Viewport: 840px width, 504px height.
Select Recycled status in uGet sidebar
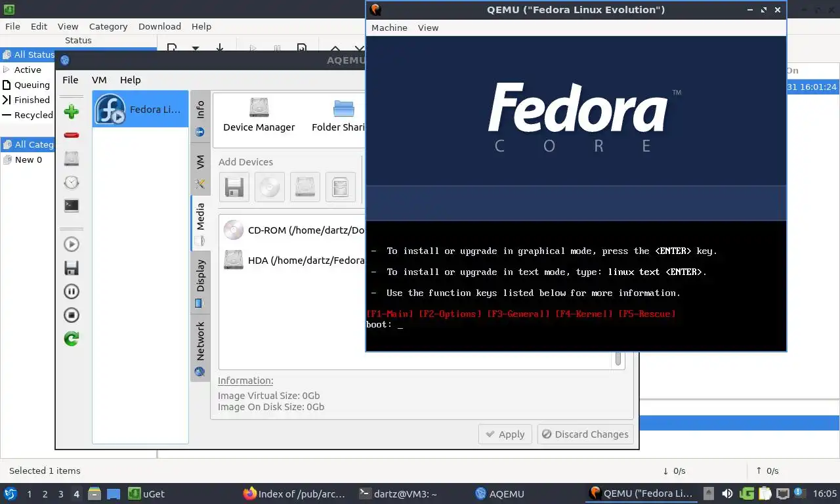tap(28, 115)
